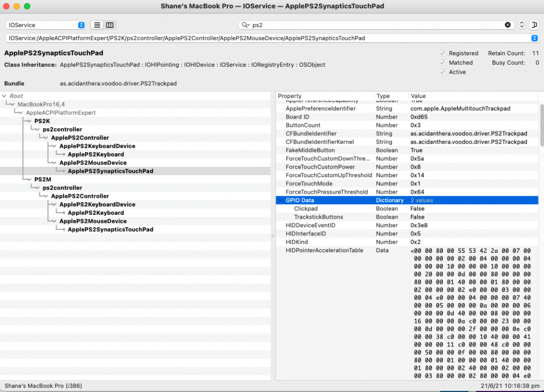The image size is (544, 392).
Task: Switch to list view layout icon
Action: [x=97, y=25]
